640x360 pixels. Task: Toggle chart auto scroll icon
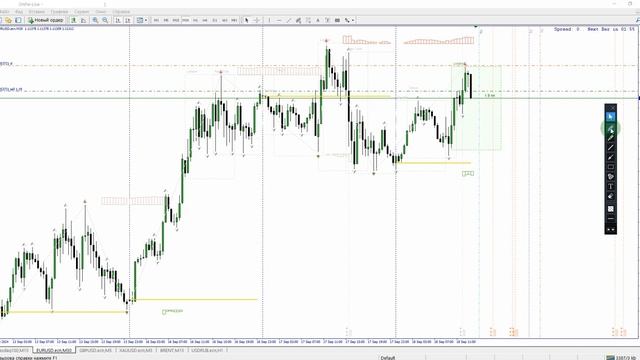118,20
